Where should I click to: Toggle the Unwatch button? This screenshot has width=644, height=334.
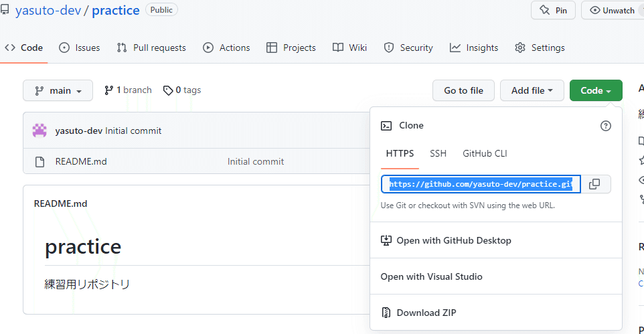(x=612, y=11)
